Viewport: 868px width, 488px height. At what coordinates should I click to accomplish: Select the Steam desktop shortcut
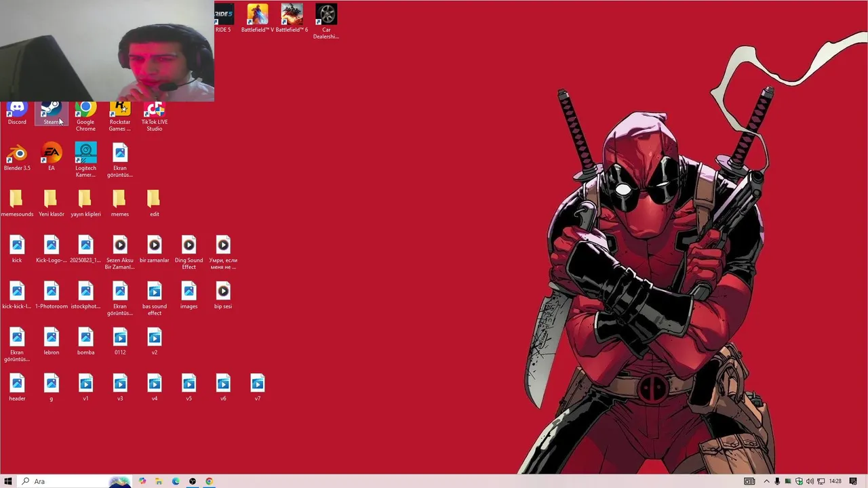[51, 114]
